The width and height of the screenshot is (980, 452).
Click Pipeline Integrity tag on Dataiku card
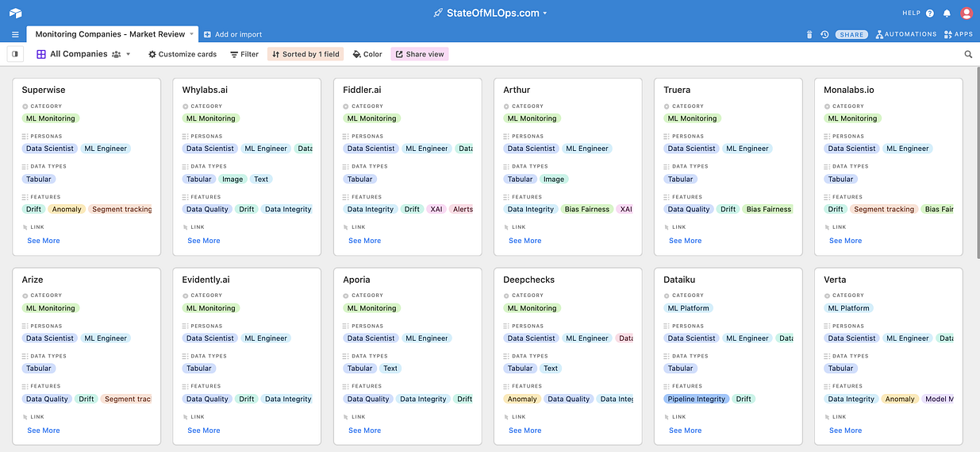(x=697, y=400)
